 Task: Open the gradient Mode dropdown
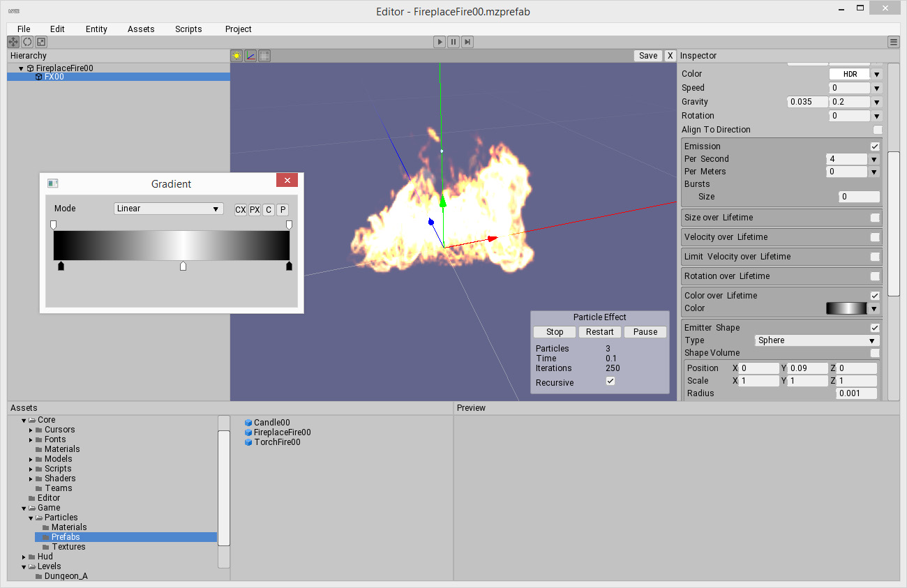click(x=168, y=209)
